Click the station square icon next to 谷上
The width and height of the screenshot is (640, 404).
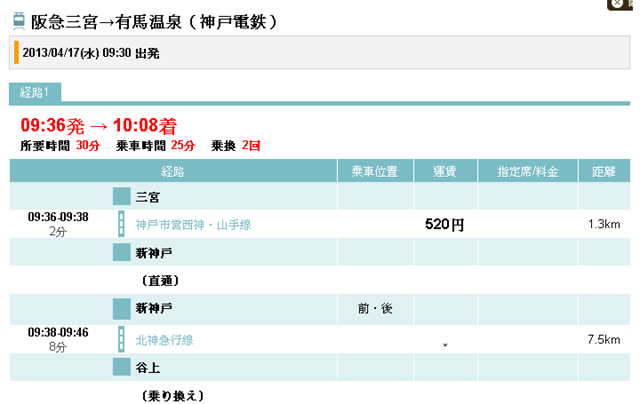coord(122,367)
